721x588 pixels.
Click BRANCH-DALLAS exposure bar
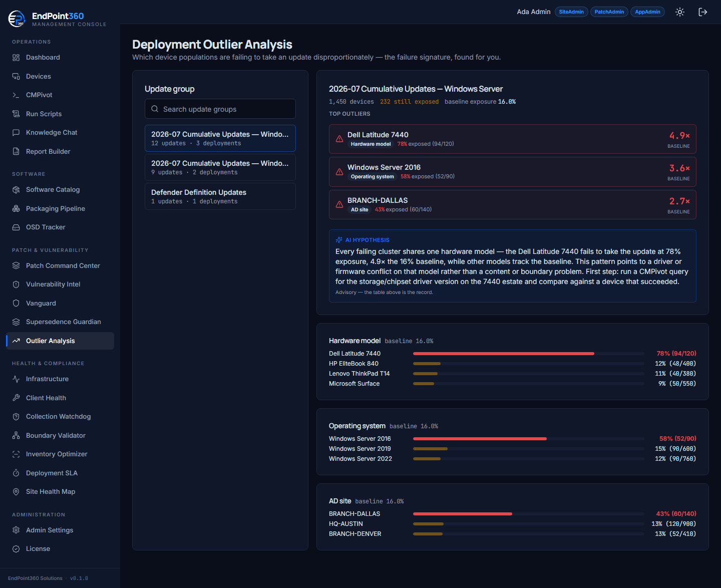point(463,514)
